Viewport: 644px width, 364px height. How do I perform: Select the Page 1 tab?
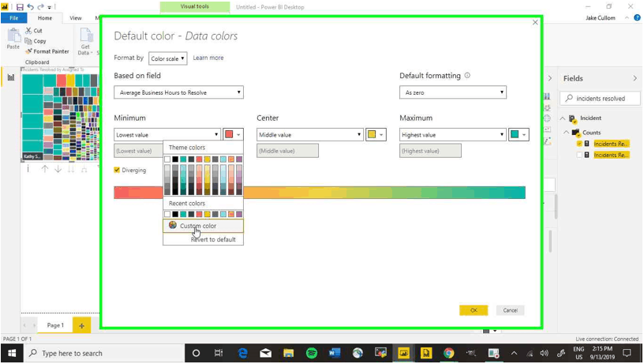(x=55, y=325)
